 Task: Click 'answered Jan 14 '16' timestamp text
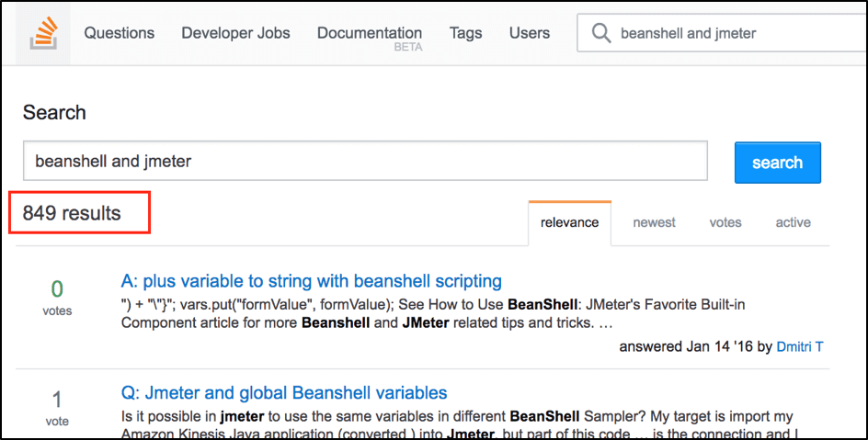pyautogui.click(x=686, y=346)
